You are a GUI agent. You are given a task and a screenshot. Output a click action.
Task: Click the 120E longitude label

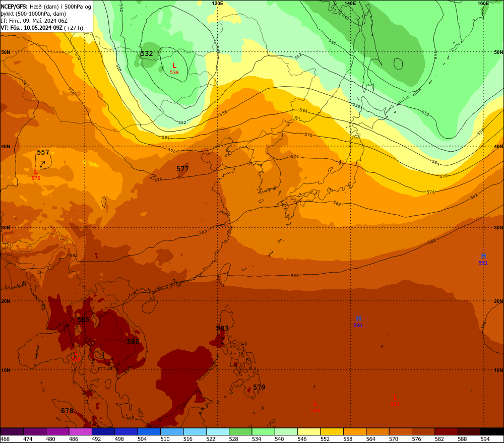[x=218, y=3]
